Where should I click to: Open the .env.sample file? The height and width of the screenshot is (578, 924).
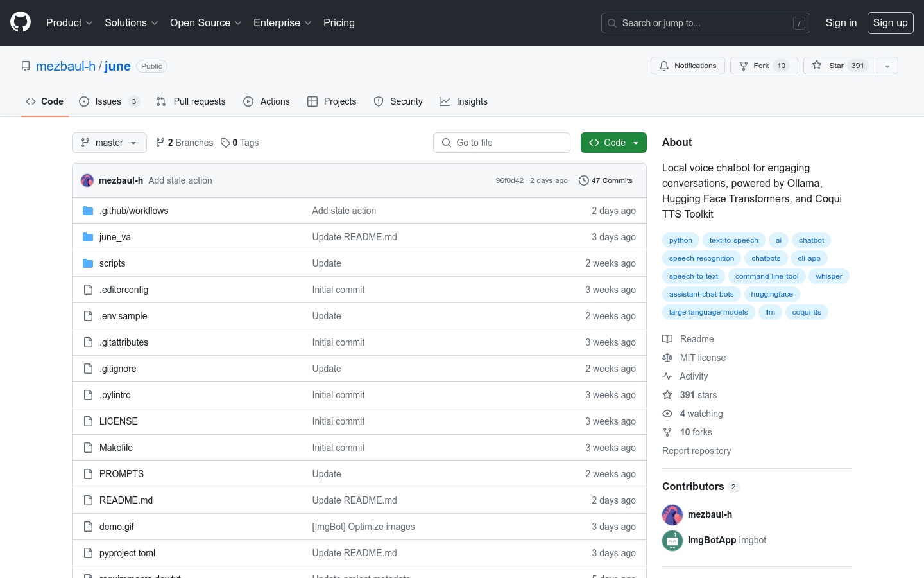[x=123, y=316]
